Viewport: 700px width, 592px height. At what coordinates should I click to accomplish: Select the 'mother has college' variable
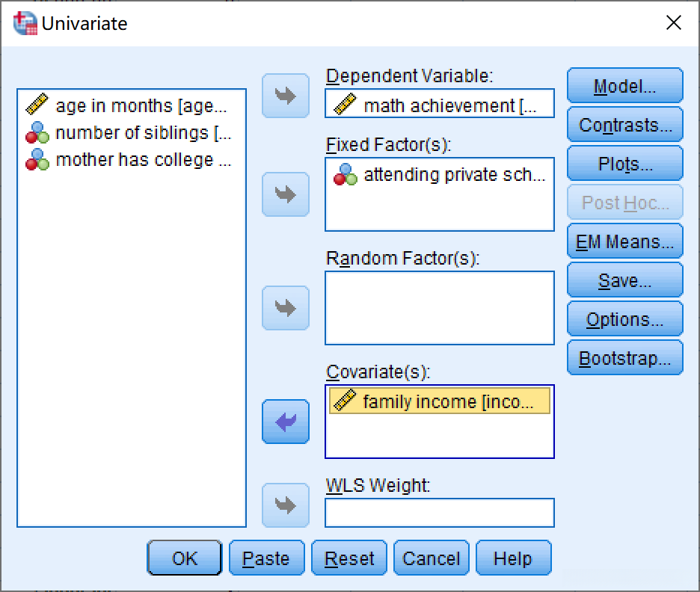(x=131, y=160)
